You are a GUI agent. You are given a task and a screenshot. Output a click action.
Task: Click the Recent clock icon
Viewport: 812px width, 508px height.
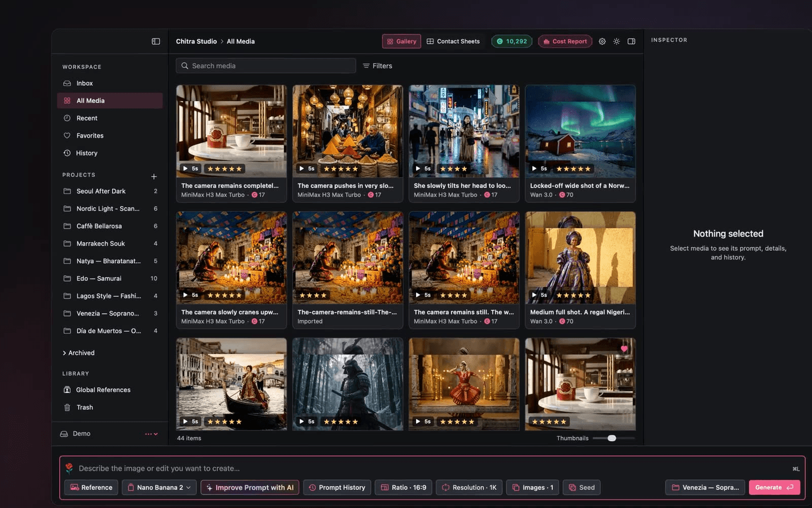click(x=67, y=119)
